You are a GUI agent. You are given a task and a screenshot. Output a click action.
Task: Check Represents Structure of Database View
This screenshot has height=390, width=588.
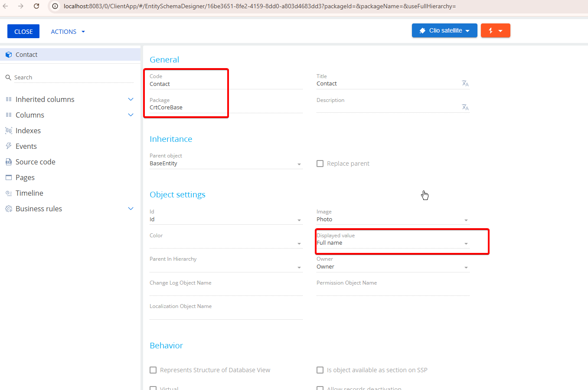coord(153,370)
